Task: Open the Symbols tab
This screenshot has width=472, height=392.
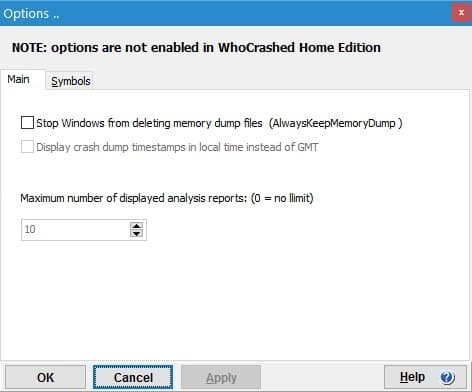Action: coord(71,81)
